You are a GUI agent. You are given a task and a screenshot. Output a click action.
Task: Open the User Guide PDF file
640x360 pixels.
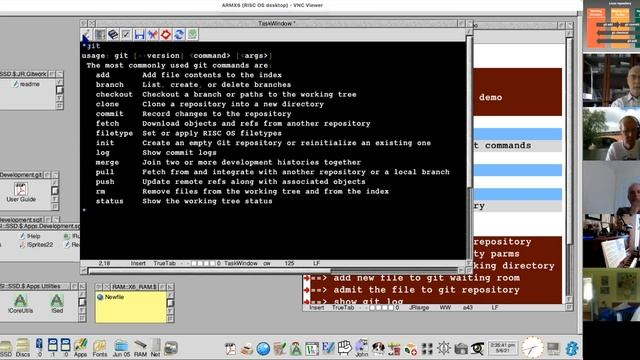tap(21, 192)
